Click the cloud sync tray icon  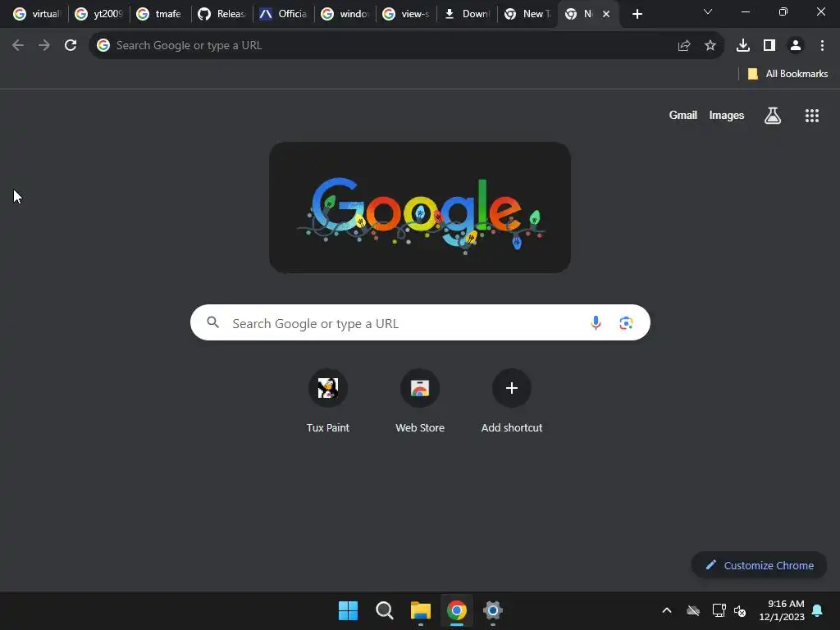pyautogui.click(x=693, y=610)
